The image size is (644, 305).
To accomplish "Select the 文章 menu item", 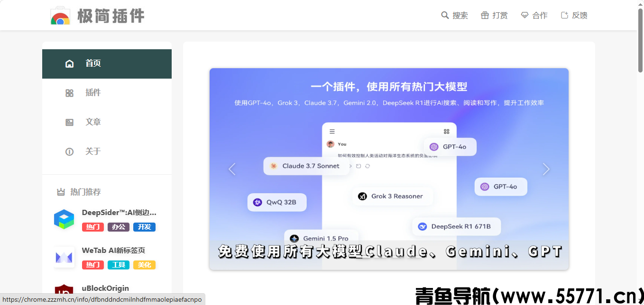I will point(107,122).
